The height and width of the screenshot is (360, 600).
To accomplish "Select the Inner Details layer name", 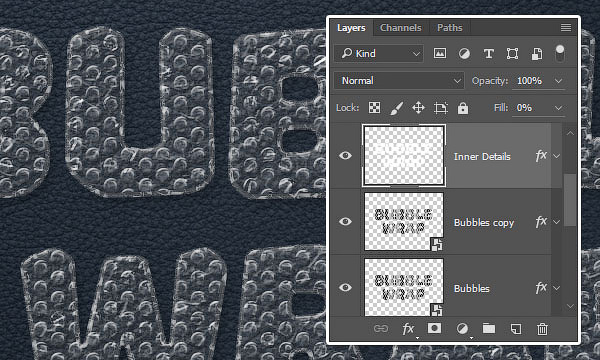I will [482, 156].
